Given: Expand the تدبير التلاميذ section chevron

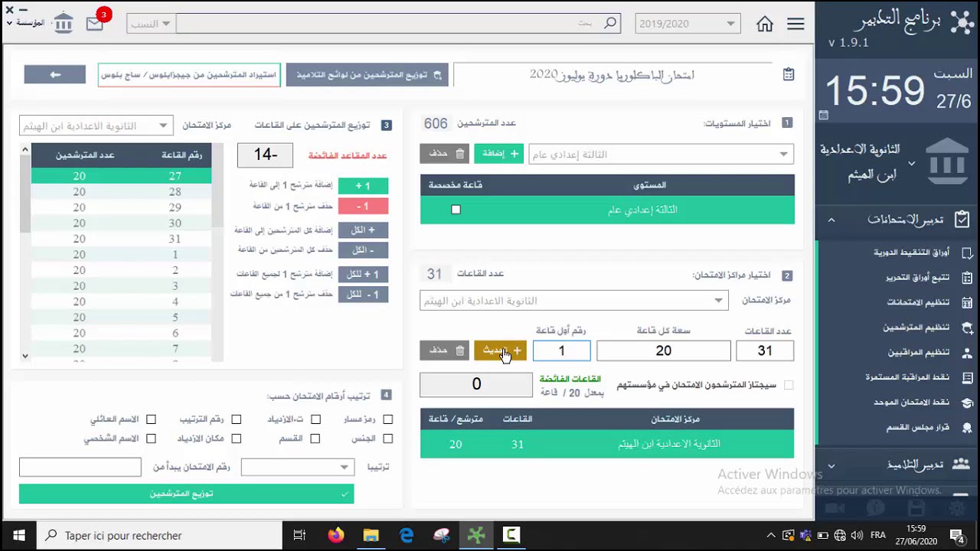Looking at the screenshot, I should 831,465.
